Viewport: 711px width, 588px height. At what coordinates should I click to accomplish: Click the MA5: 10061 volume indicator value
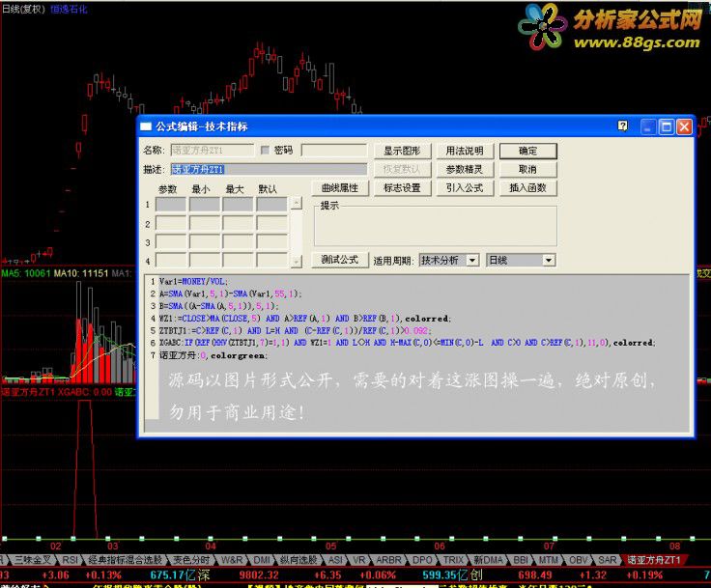tap(26, 273)
